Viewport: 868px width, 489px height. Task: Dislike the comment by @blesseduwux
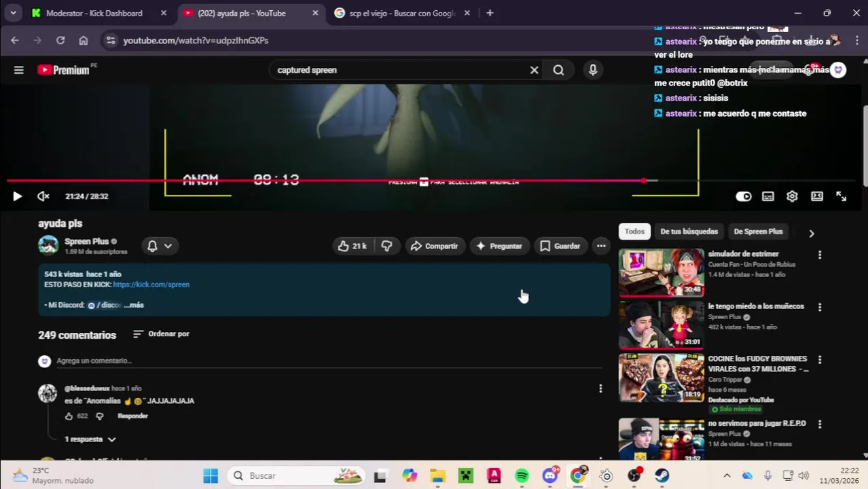[100, 416]
